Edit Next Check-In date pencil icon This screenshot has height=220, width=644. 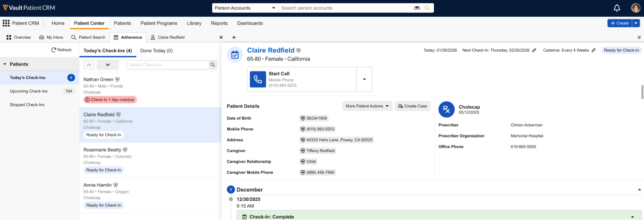(534, 50)
